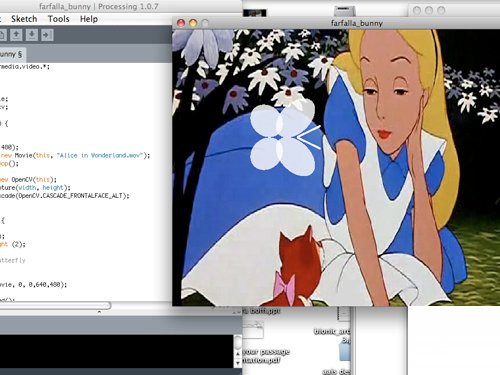Click the editor horizontal scrollbar thumb

pos(55,305)
